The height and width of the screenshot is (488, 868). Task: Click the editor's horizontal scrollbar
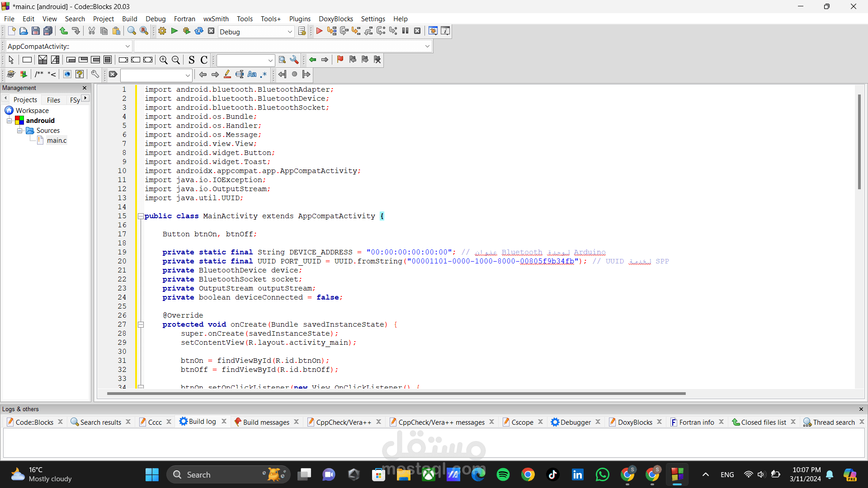[396, 394]
